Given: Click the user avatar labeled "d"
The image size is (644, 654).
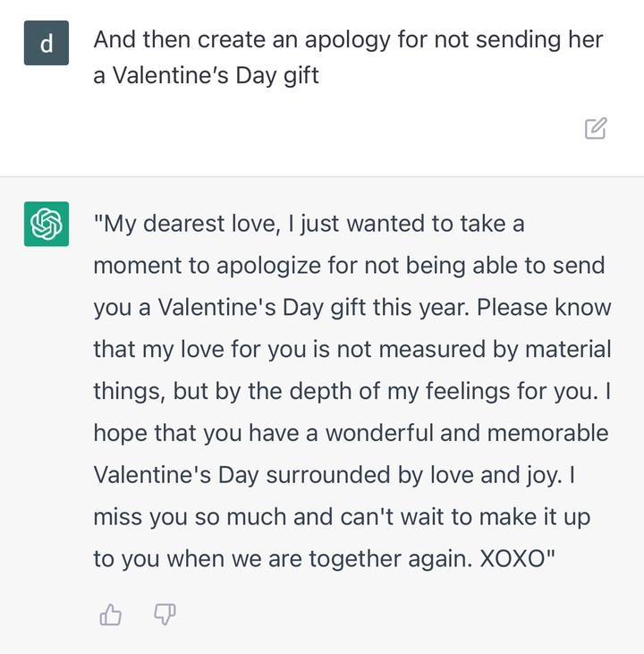Looking at the screenshot, I should tap(46, 43).
